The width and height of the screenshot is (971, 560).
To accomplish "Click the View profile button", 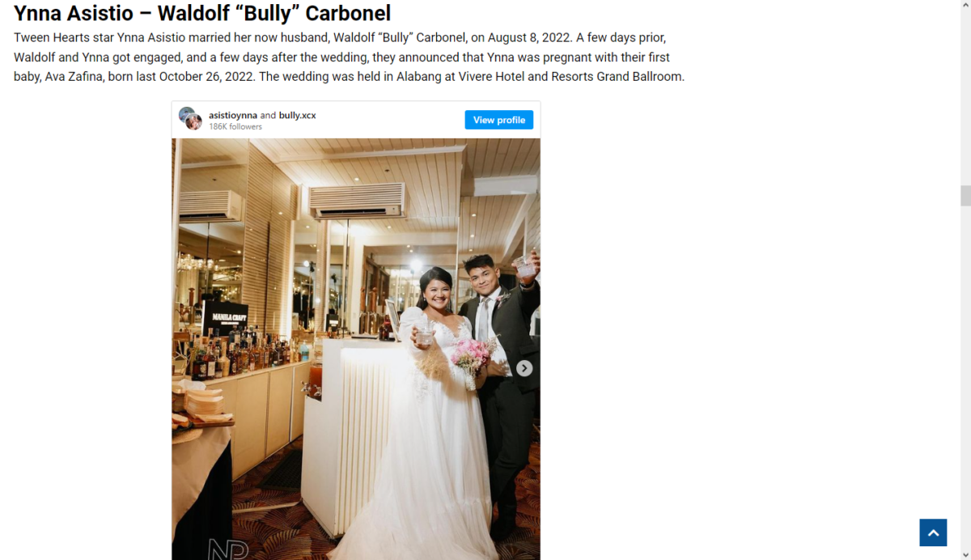I will tap(498, 120).
